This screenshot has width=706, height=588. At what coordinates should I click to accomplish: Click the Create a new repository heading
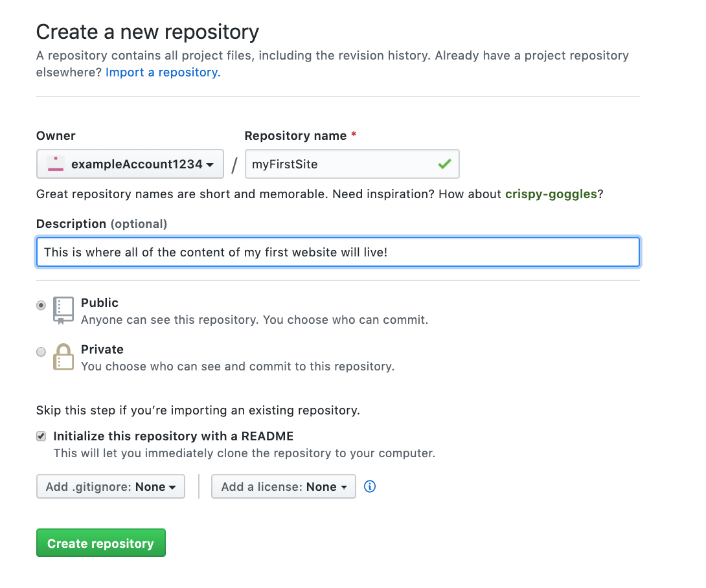point(147,31)
